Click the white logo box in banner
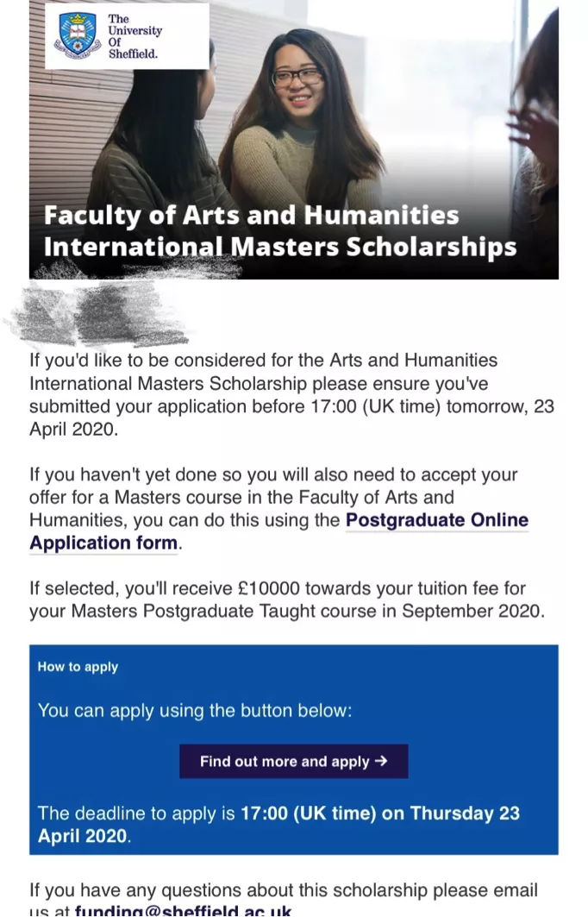This screenshot has width=588, height=917. (x=127, y=35)
